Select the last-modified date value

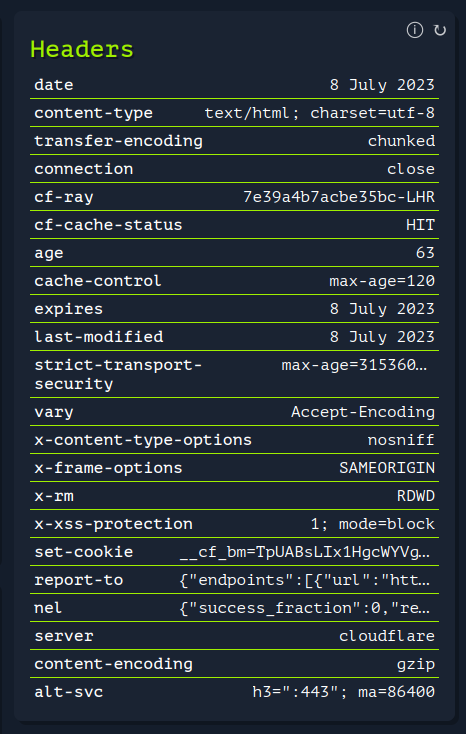click(x=382, y=337)
